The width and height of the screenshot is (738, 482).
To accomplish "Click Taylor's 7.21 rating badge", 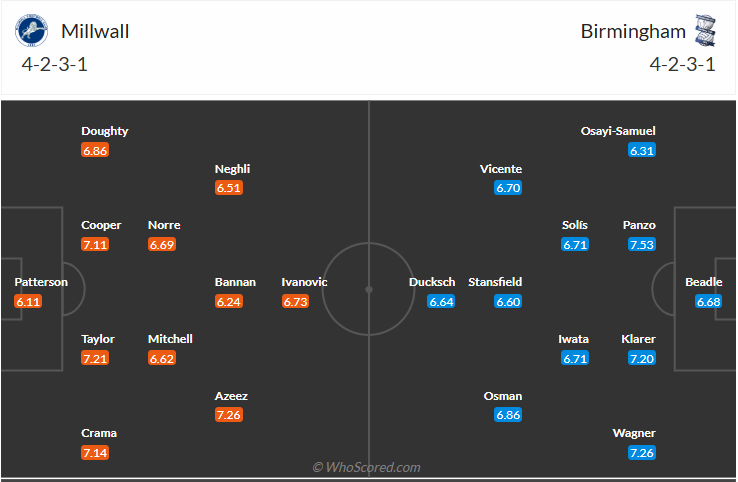I will pos(95,358).
